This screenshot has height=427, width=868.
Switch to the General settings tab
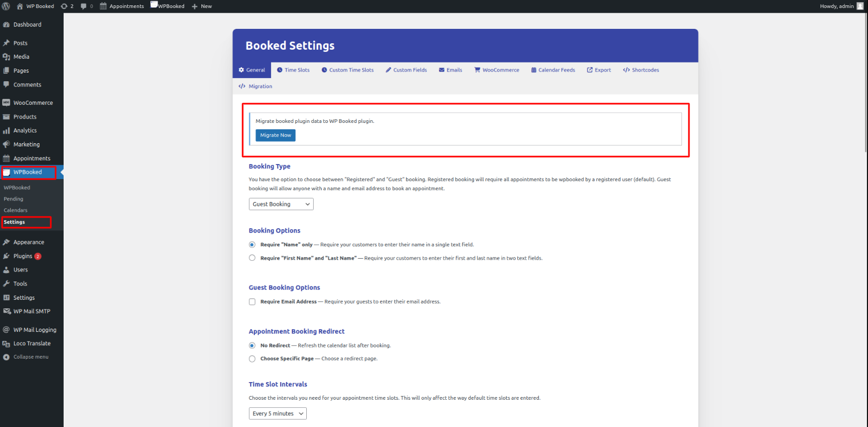[x=252, y=70]
